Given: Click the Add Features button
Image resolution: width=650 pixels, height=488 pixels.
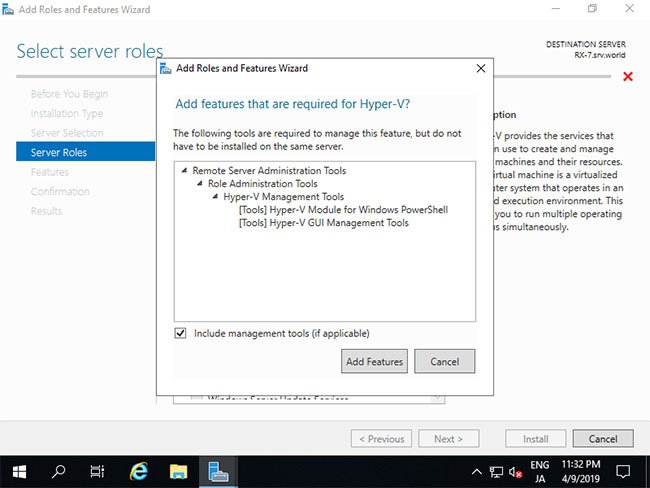Looking at the screenshot, I should [x=374, y=361].
